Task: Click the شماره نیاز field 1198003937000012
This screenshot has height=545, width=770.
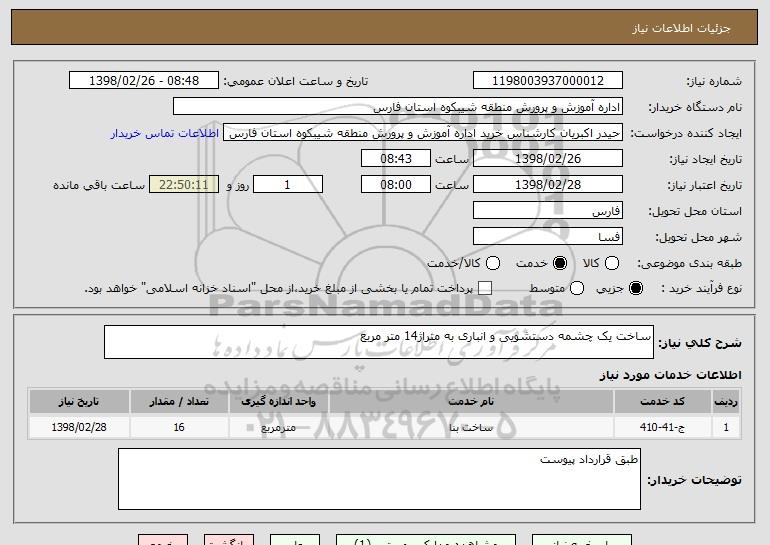Action: pyautogui.click(x=548, y=81)
